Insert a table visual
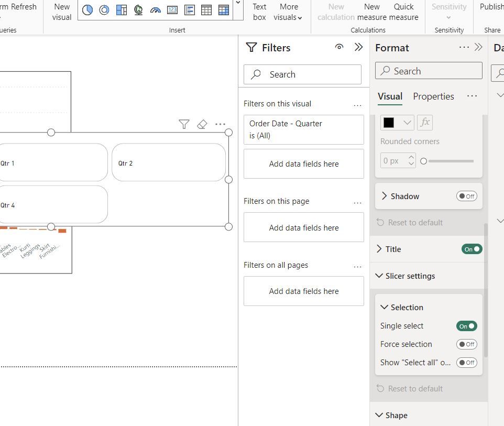 tap(206, 10)
